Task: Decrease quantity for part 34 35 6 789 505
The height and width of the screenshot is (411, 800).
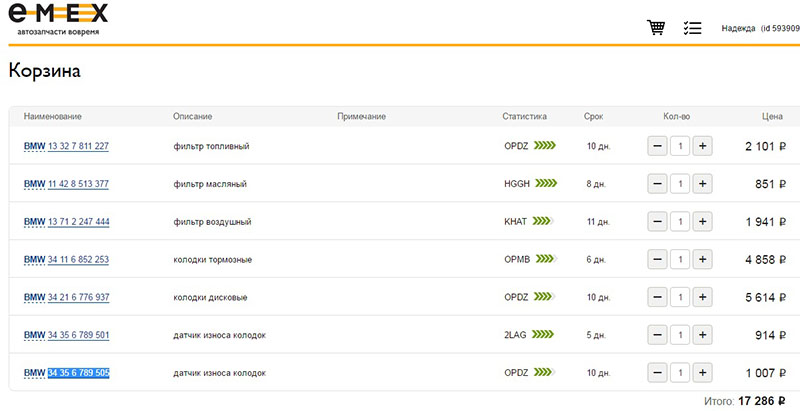Action: (657, 373)
